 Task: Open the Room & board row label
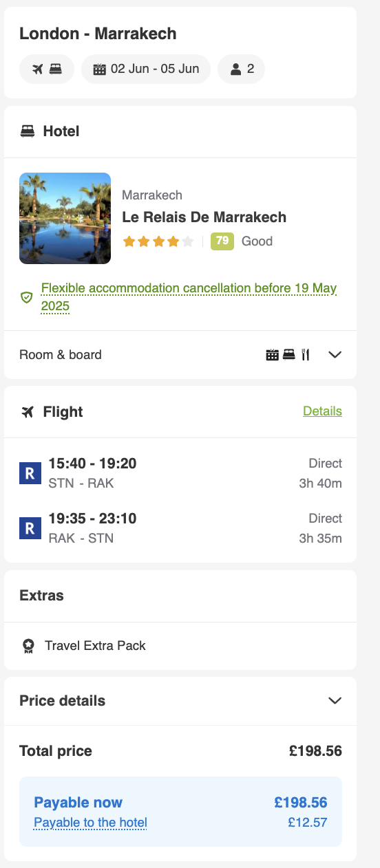click(x=61, y=355)
